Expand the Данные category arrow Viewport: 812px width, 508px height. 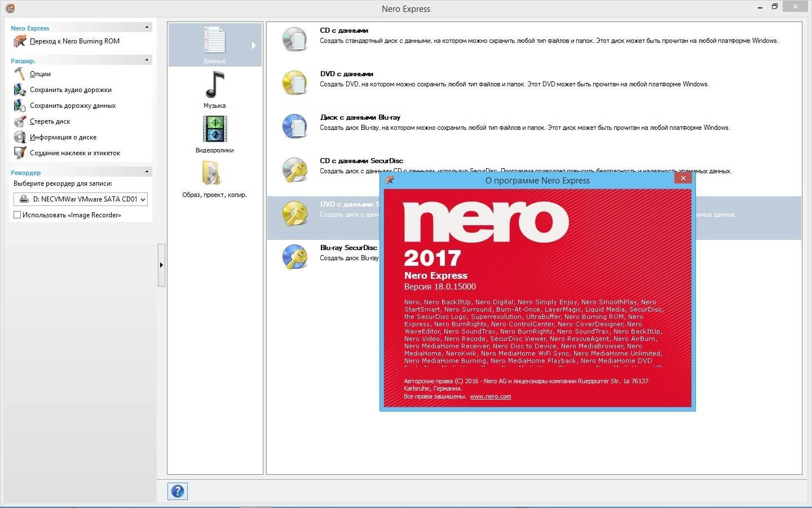[254, 45]
